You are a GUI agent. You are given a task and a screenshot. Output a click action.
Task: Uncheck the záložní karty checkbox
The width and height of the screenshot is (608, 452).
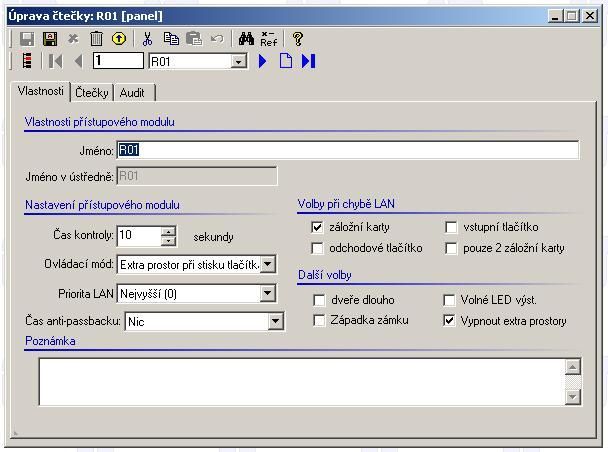[x=318, y=228]
